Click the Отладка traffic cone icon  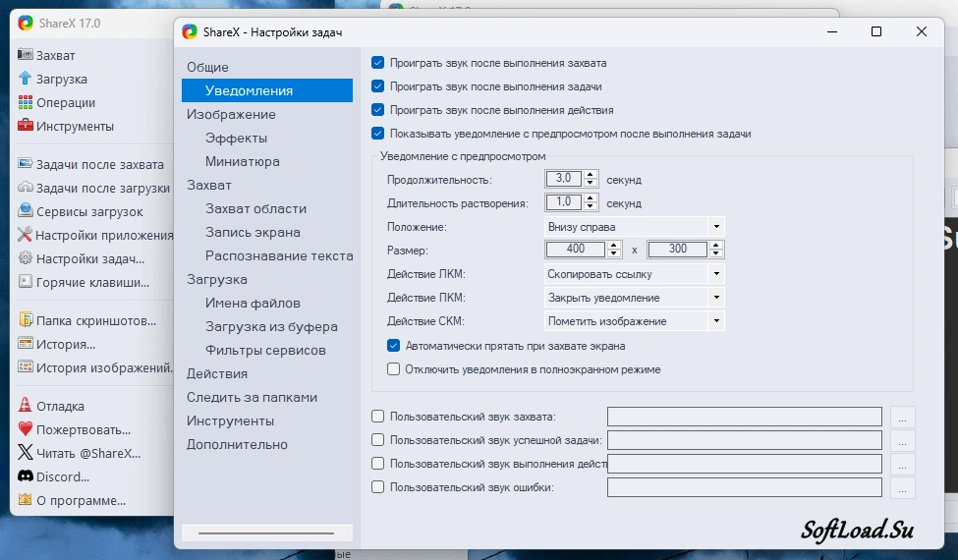point(25,406)
